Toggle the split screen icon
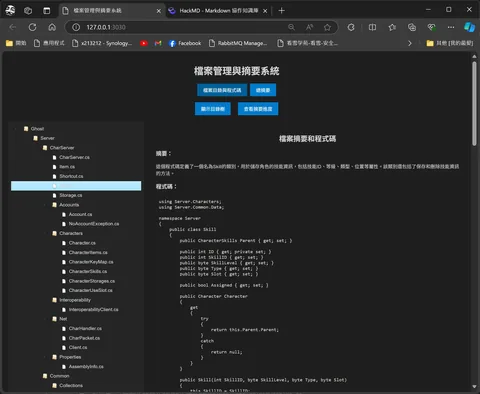The height and width of the screenshot is (394, 480). (x=372, y=27)
